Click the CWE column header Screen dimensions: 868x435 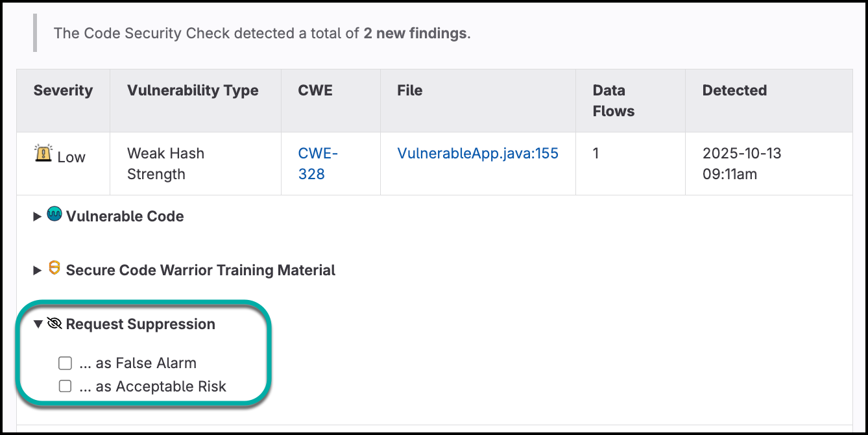315,90
